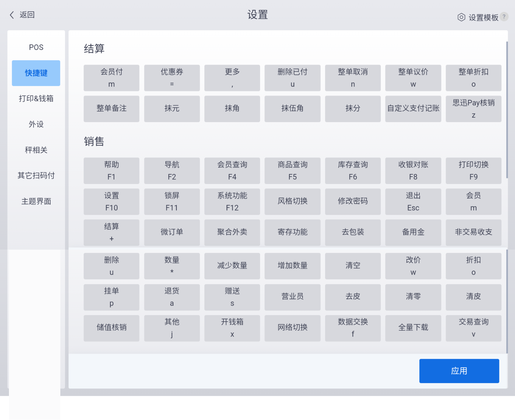Select the POS sidebar tab
515x420 pixels.
pyautogui.click(x=36, y=47)
